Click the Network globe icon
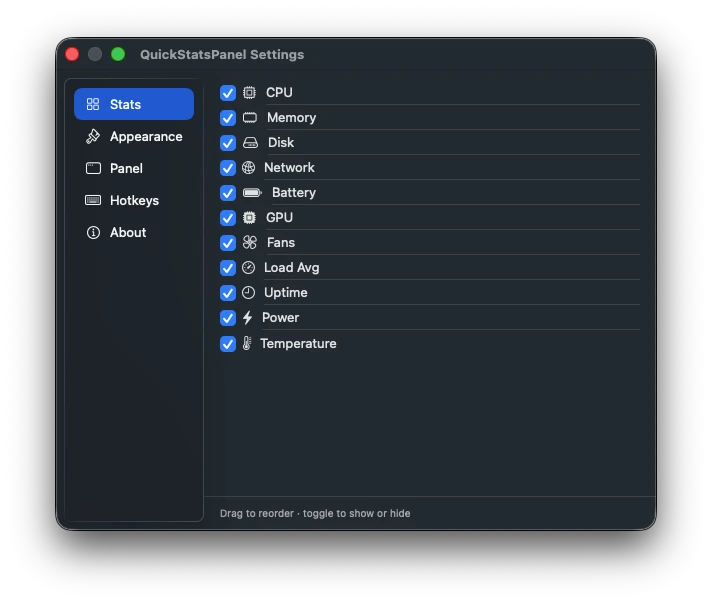 248,168
